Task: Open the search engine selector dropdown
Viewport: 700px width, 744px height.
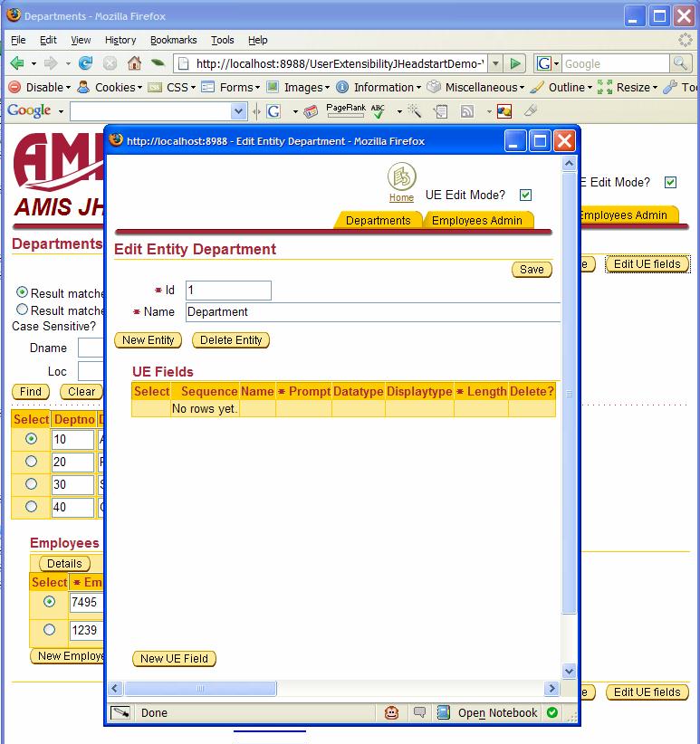Action: (557, 63)
